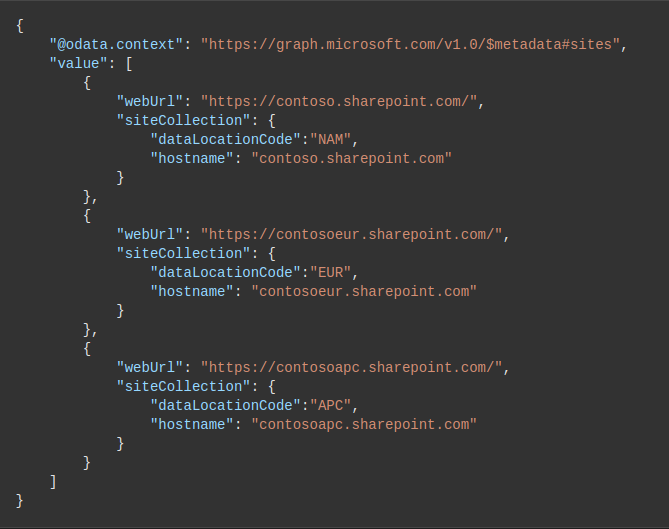The width and height of the screenshot is (669, 529).
Task: Click the "value" key
Action: point(79,64)
